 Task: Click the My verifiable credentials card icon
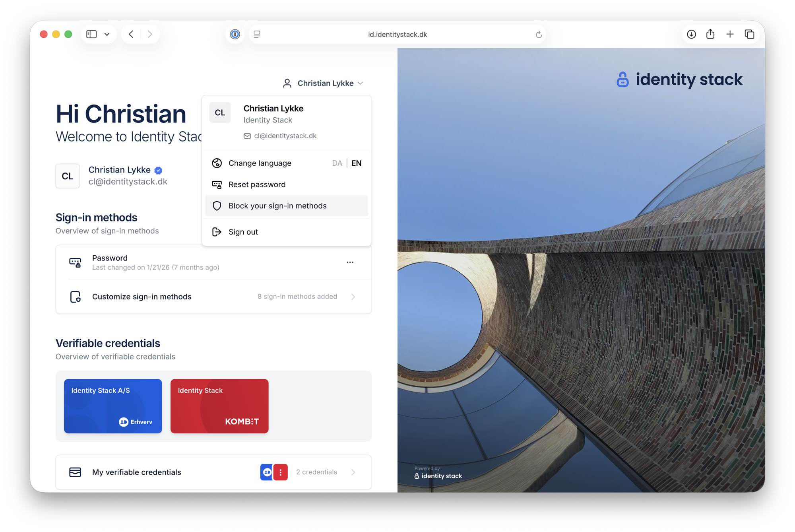pyautogui.click(x=75, y=472)
